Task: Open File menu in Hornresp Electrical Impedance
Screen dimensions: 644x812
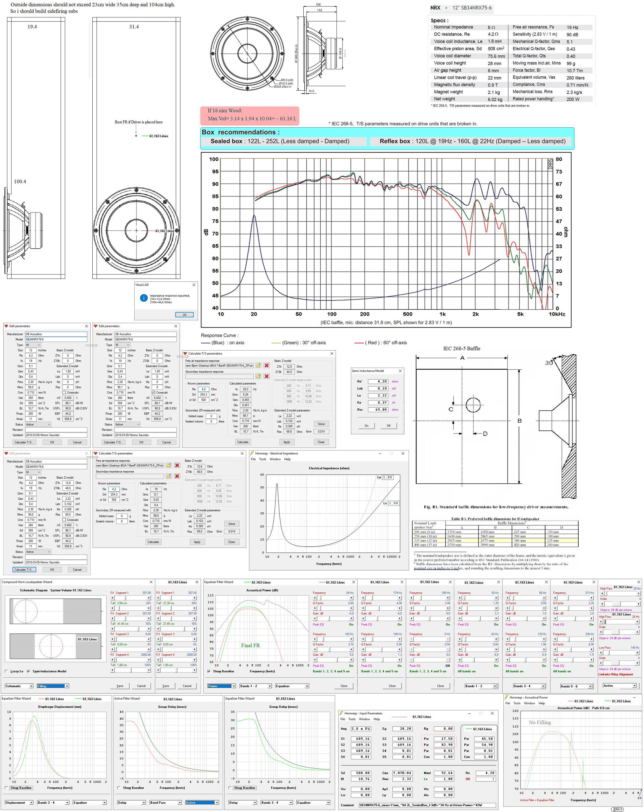Action: [253, 459]
